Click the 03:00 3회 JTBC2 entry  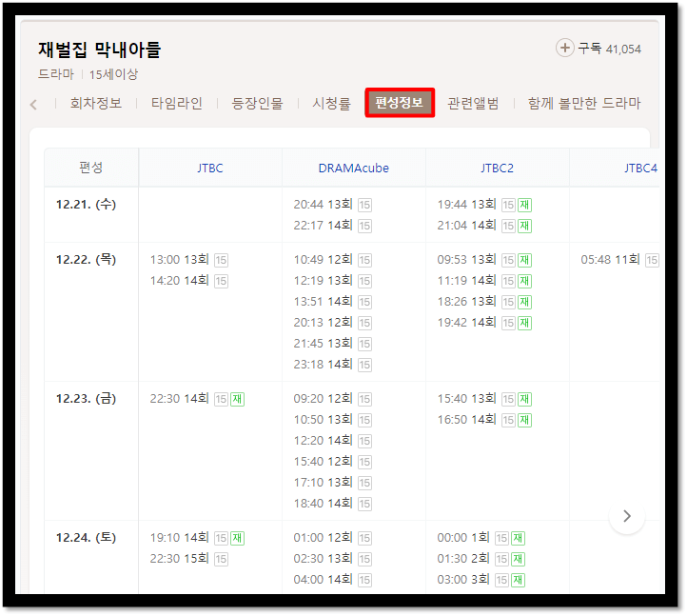[x=481, y=581]
